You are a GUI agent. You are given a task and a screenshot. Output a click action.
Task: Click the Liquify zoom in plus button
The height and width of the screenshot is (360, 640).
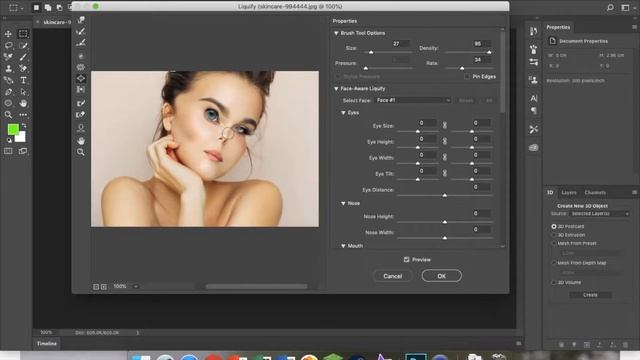104,287
